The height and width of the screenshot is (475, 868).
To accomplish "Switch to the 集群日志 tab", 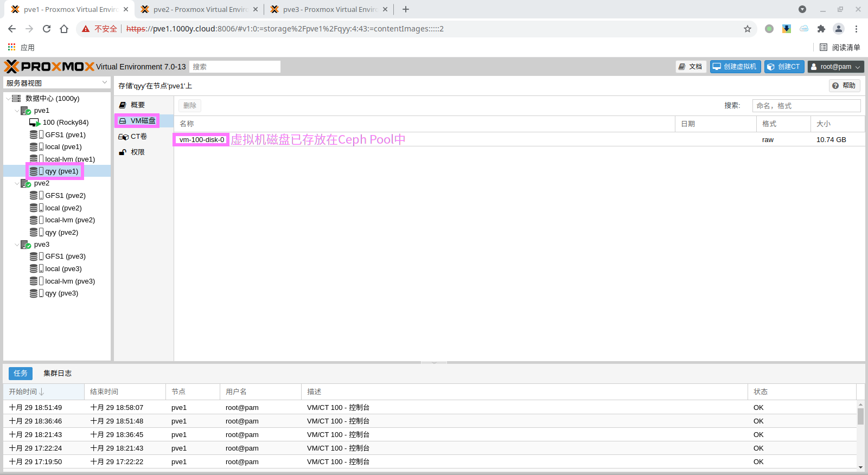I will (58, 373).
